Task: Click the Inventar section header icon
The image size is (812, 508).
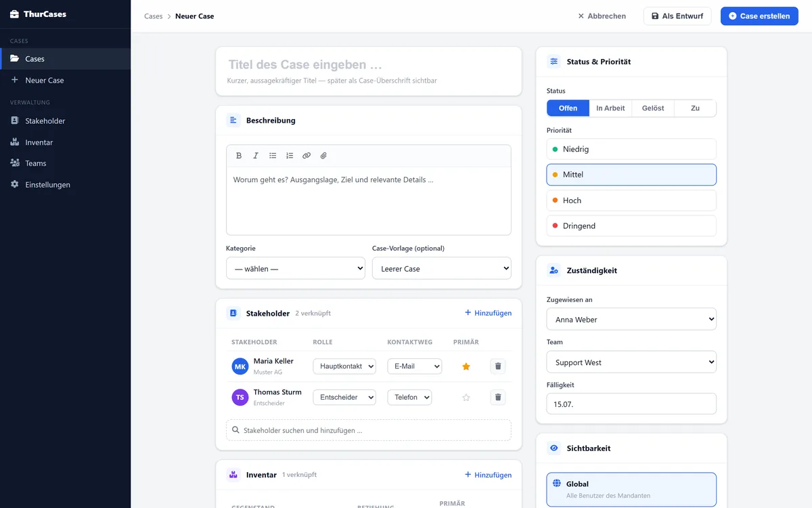Action: (233, 475)
